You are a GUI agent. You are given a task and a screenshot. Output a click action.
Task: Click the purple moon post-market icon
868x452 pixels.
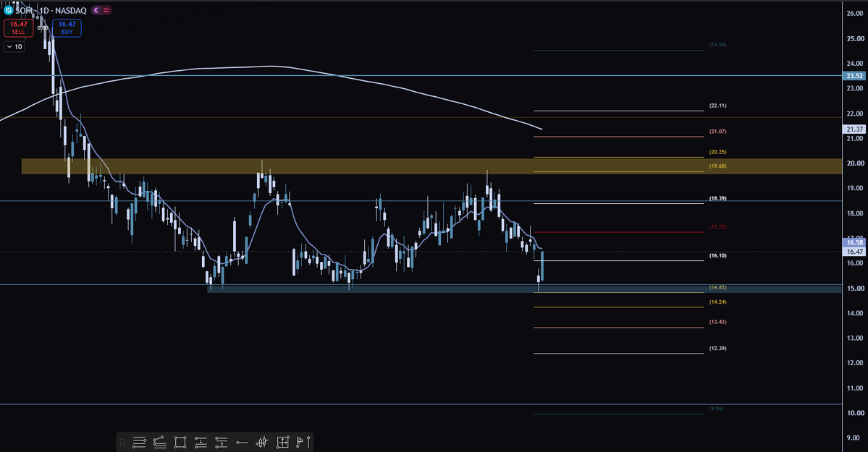[96, 10]
